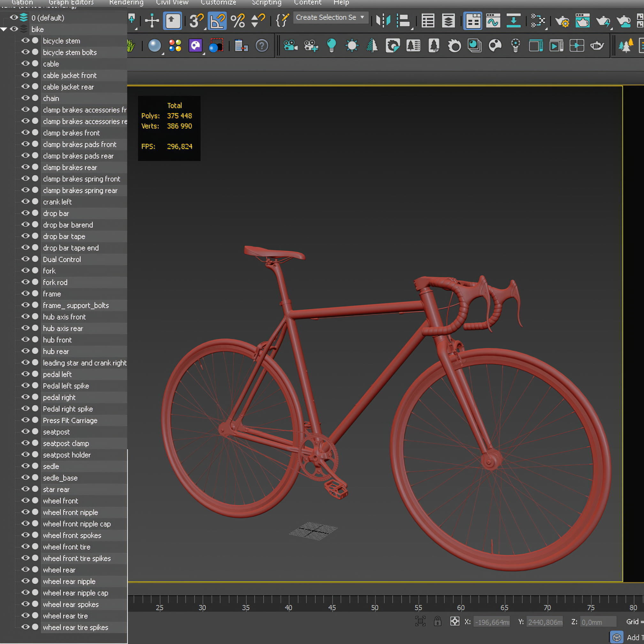Image resolution: width=644 pixels, height=644 pixels.
Task: Select the Dual Control object
Action: click(84, 259)
